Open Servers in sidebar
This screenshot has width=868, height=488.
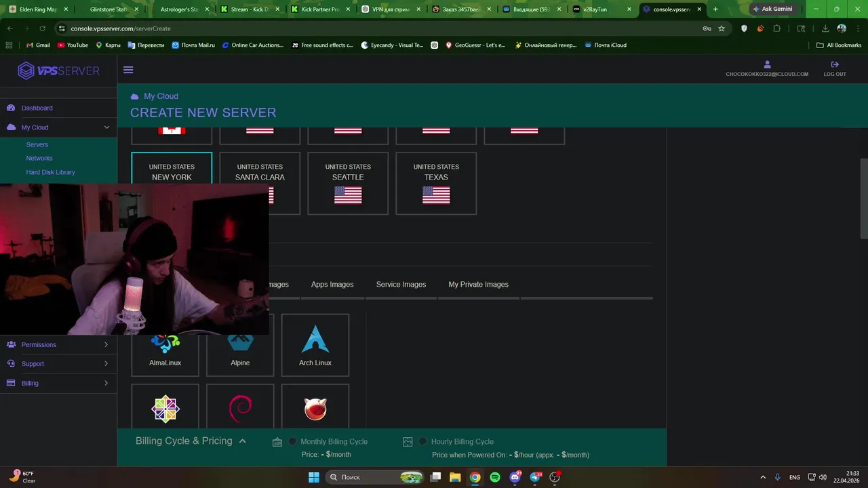[x=37, y=144]
